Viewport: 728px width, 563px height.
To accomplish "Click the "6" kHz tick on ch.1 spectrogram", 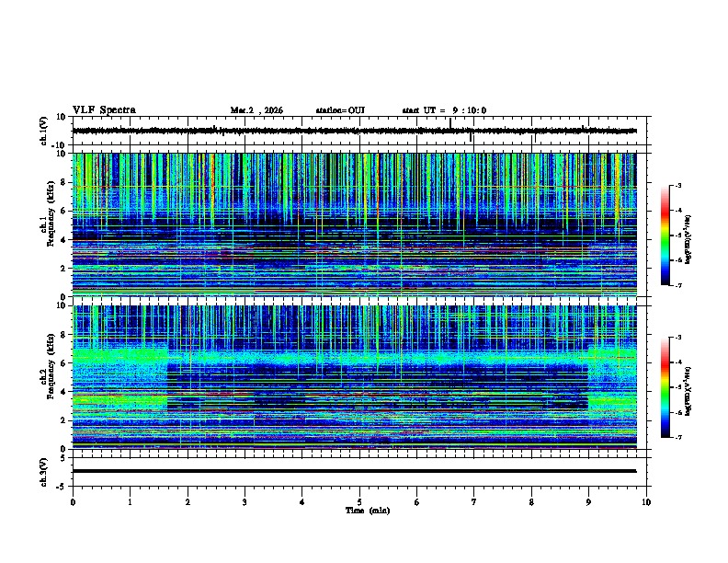I will click(64, 212).
